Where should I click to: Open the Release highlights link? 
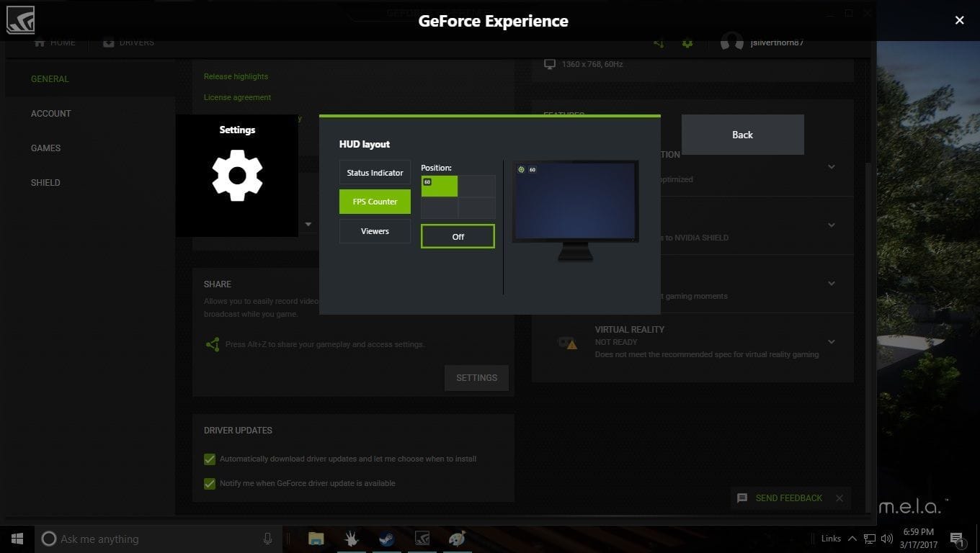click(236, 76)
